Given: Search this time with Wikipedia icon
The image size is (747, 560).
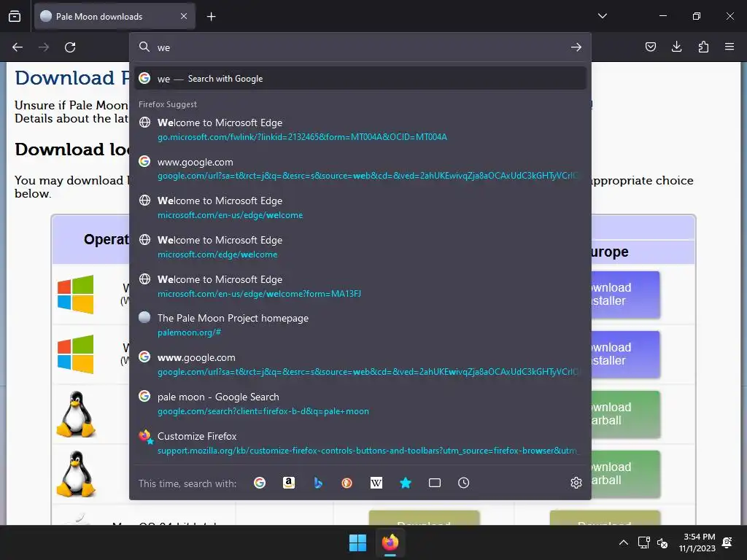Looking at the screenshot, I should coord(376,483).
